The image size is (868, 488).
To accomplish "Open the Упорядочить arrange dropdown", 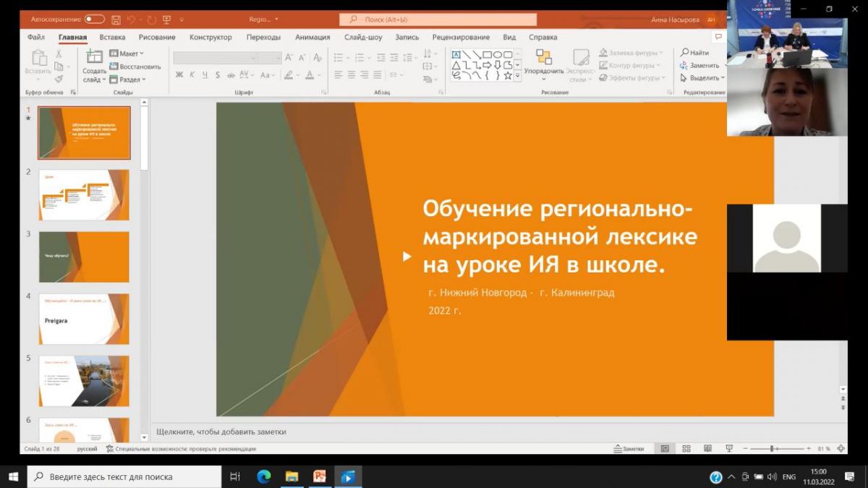I will (544, 65).
